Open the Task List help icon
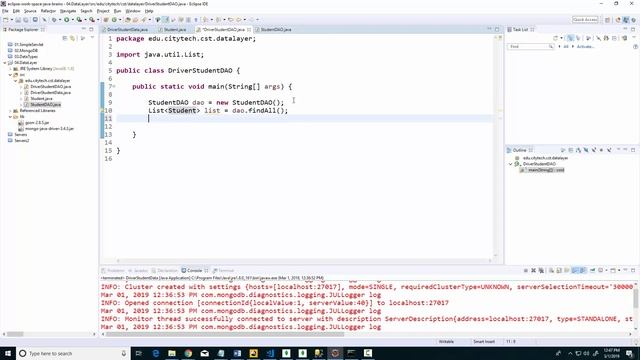 (x=636, y=47)
